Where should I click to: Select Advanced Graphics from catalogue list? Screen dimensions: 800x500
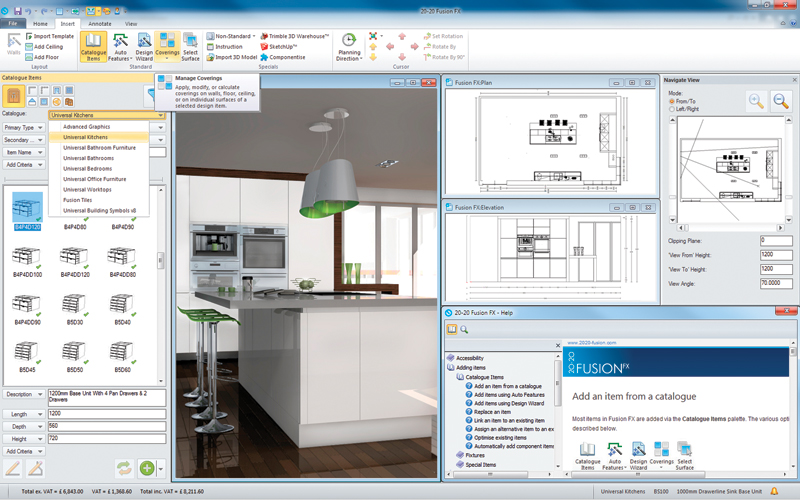tap(86, 127)
